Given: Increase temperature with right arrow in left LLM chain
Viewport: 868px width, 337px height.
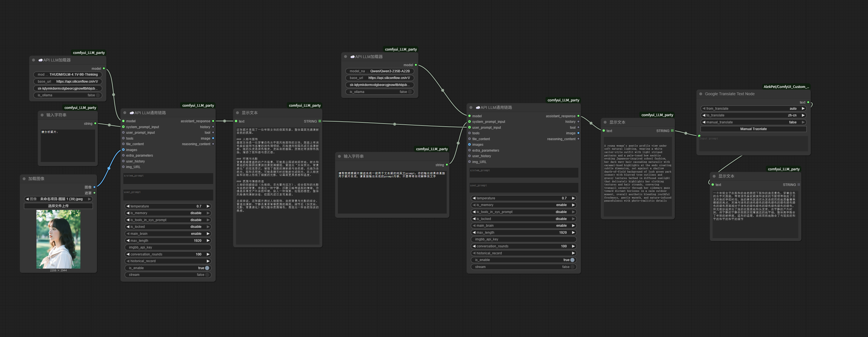Looking at the screenshot, I should 208,206.
